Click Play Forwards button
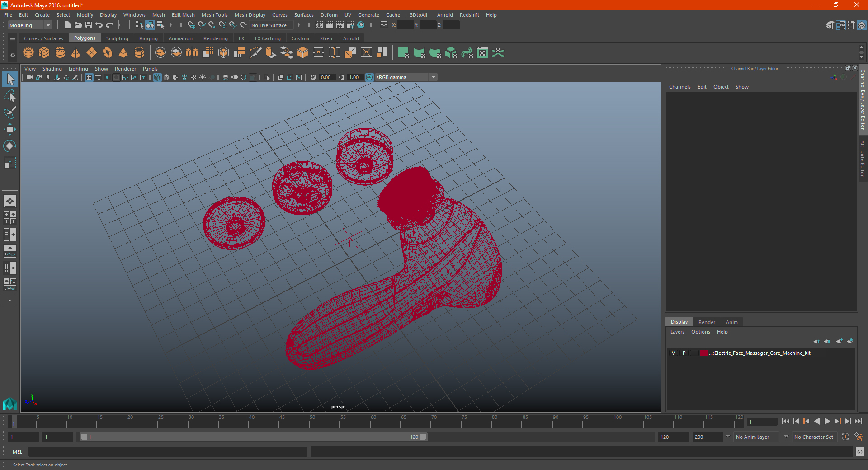 coord(827,421)
